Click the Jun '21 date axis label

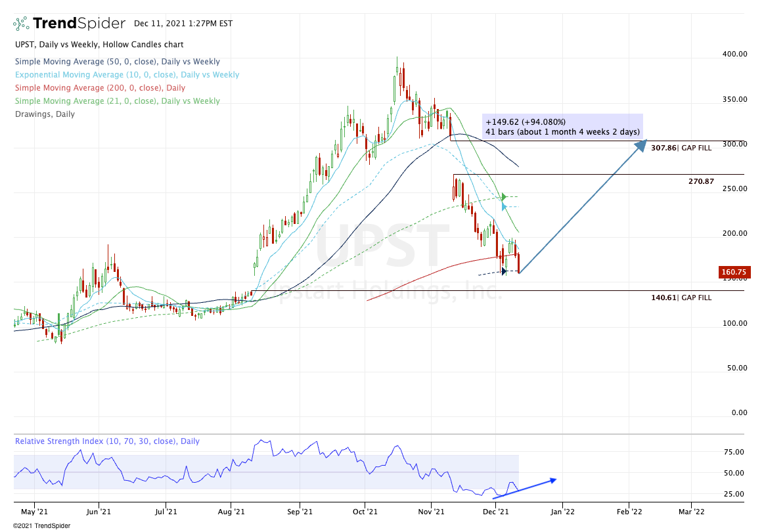point(99,512)
